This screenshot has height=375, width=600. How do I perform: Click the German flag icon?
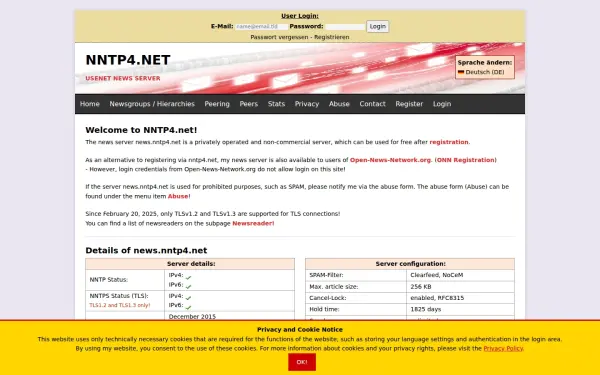[x=461, y=72]
